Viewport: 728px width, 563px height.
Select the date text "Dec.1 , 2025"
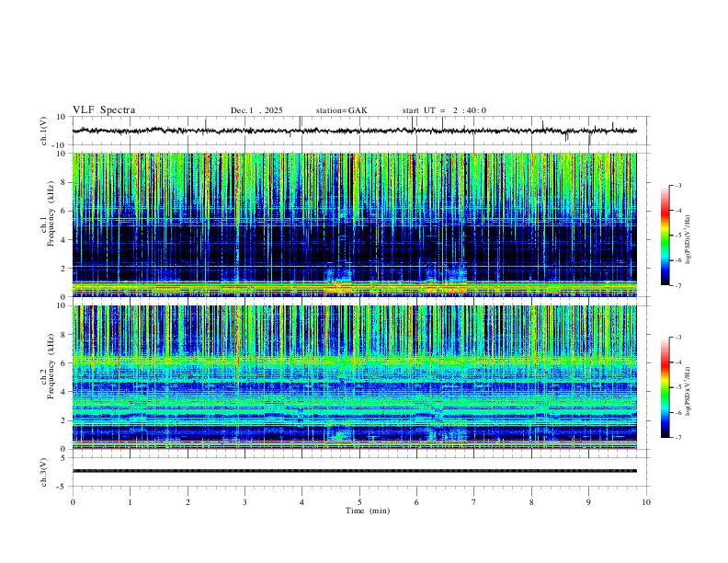pos(256,110)
